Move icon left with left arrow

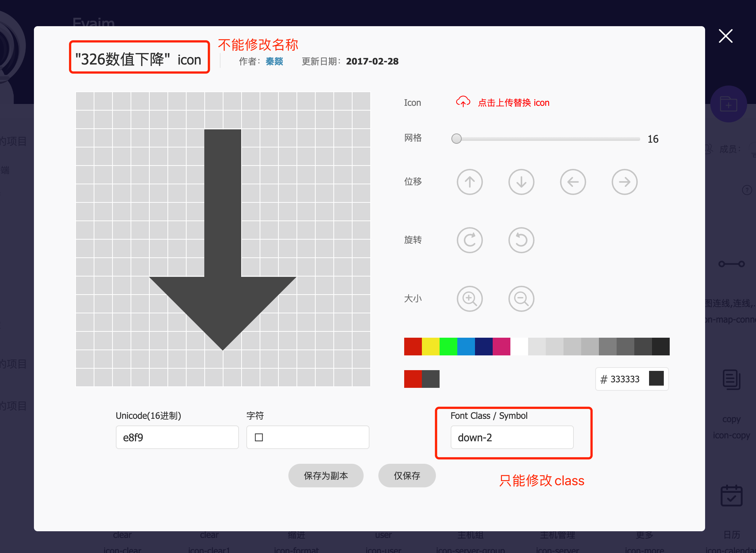click(x=573, y=182)
